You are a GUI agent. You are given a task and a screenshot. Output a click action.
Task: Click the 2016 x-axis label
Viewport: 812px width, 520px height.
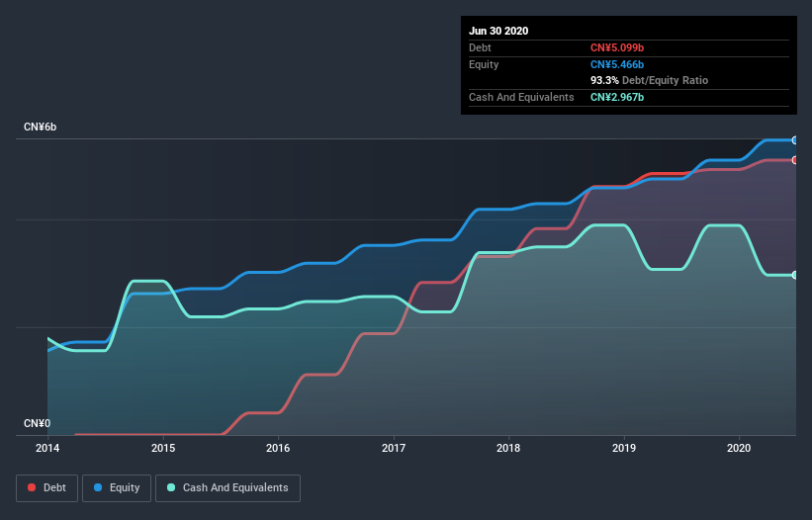278,448
